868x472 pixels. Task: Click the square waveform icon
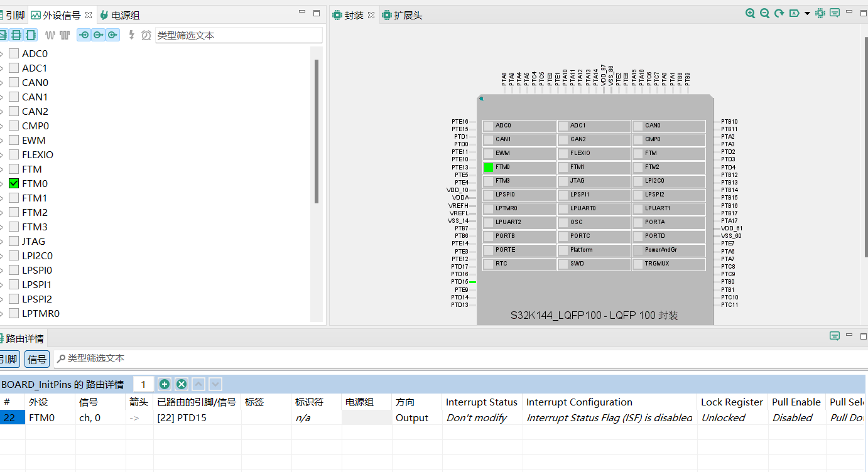tap(65, 35)
